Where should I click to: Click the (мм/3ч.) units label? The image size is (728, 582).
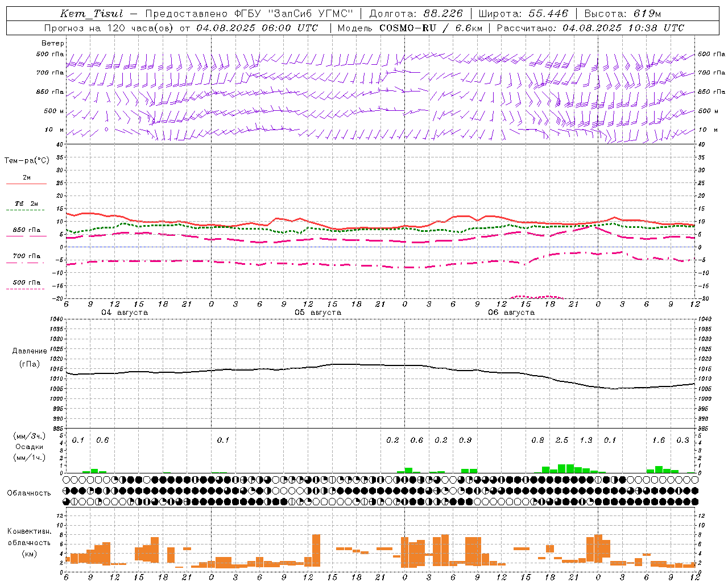29,436
